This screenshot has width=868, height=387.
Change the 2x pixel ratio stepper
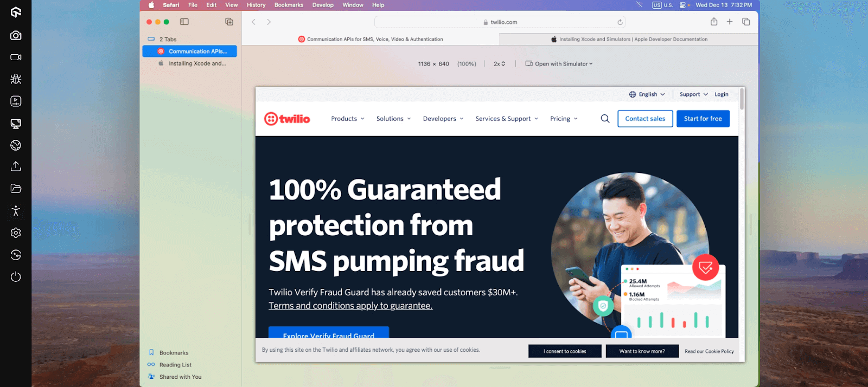click(x=499, y=64)
